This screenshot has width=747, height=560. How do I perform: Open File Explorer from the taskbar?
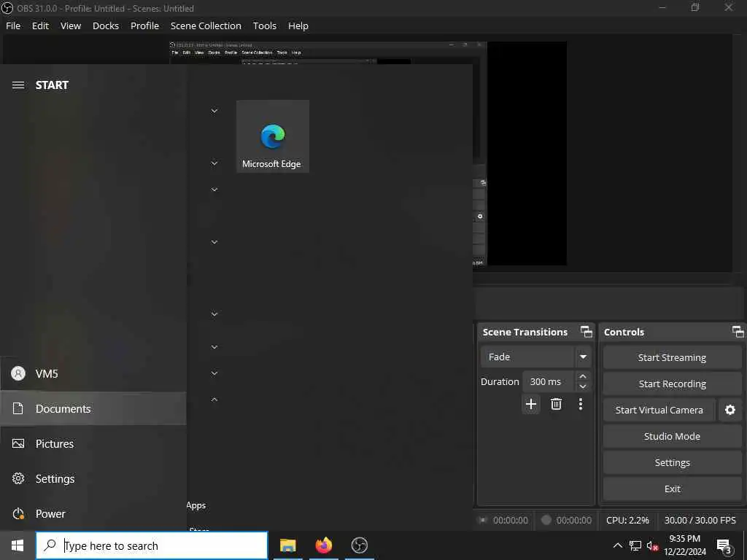[x=287, y=545]
